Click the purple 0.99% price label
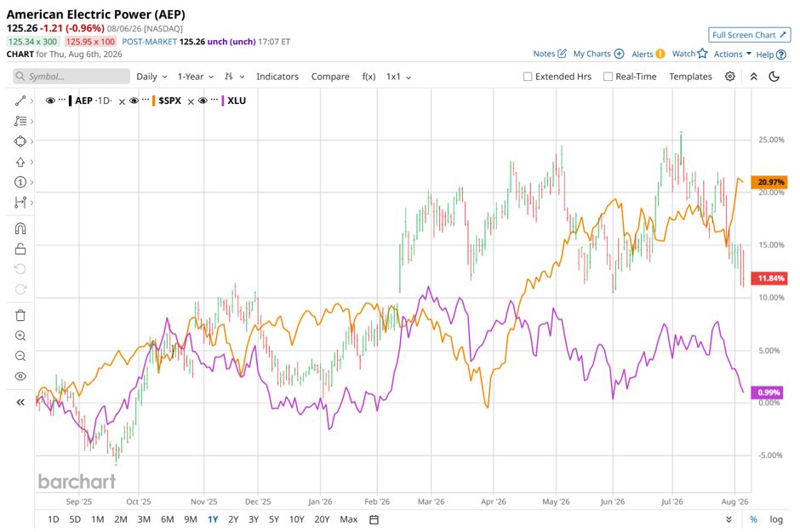The height and width of the screenshot is (532, 800). click(768, 392)
